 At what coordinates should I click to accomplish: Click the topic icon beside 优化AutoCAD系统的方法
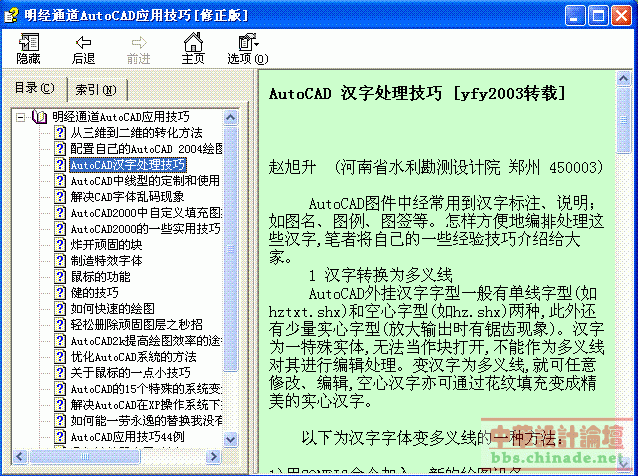point(60,357)
